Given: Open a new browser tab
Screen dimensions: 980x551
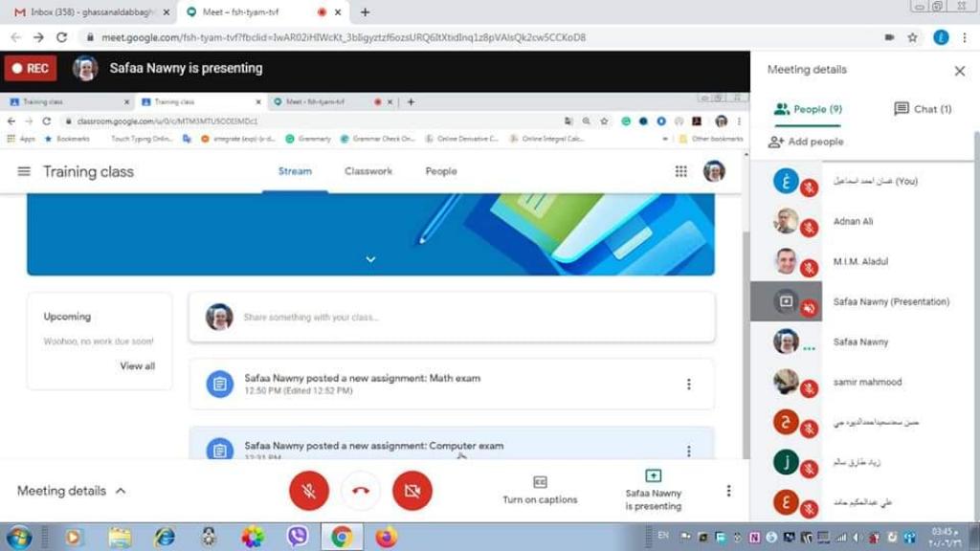Looking at the screenshot, I should tap(365, 12).
